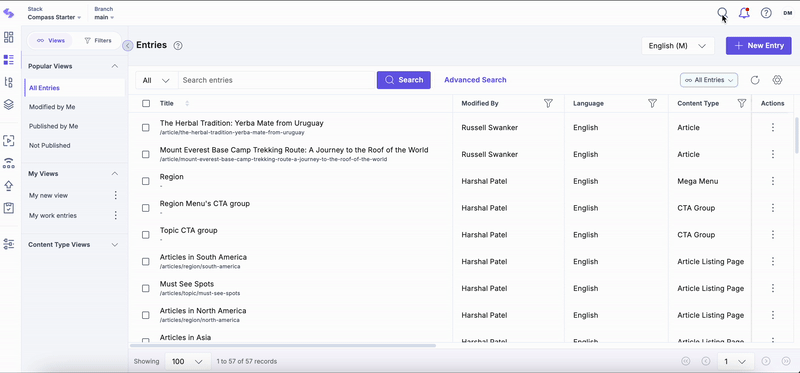Screen dimensions: 800x373
Task: Open the All search scope dropdown
Action: [156, 80]
